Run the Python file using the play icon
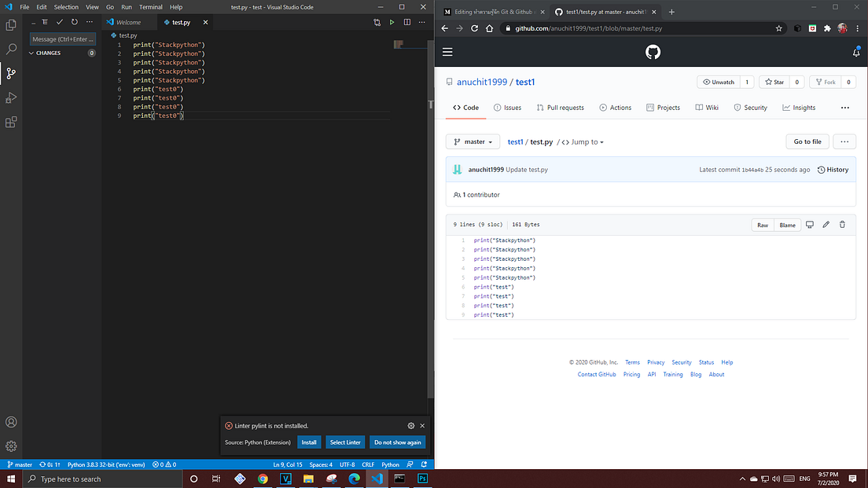Image resolution: width=868 pixels, height=488 pixels. tap(392, 22)
